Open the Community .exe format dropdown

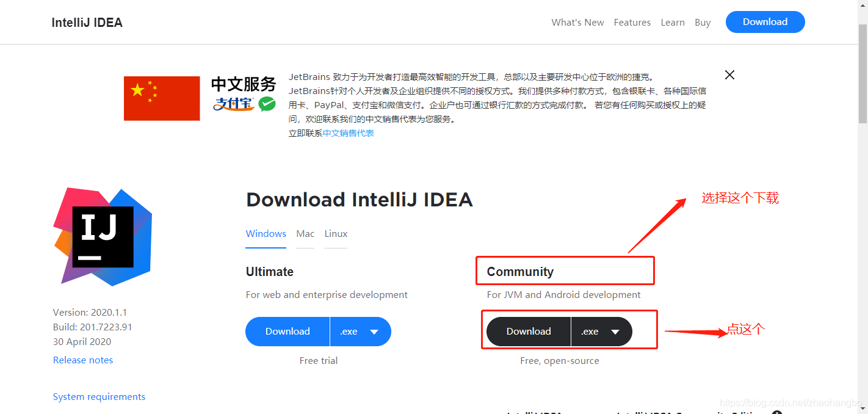point(602,331)
